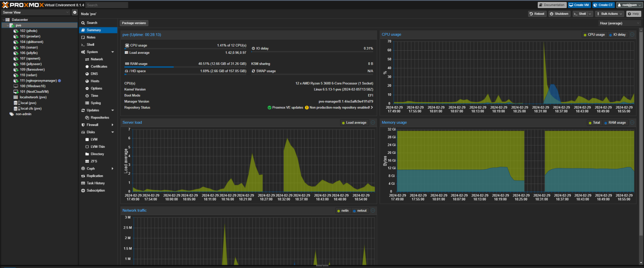
Task: Open Syslog menu item
Action: (x=98, y=103)
